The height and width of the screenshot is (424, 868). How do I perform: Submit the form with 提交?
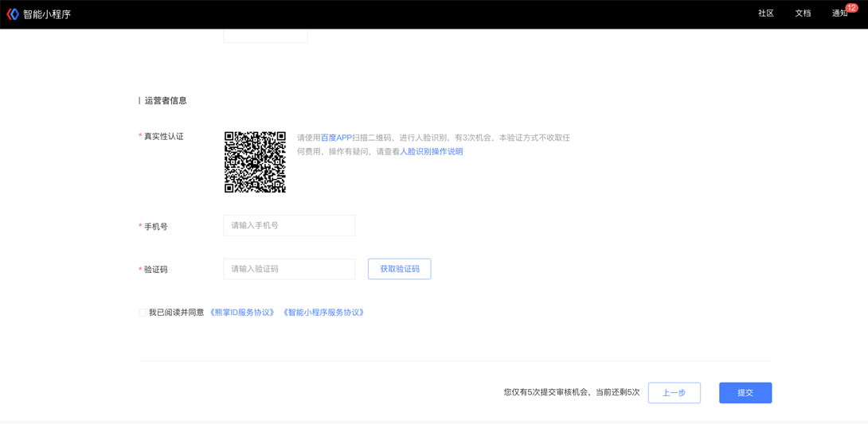click(745, 393)
